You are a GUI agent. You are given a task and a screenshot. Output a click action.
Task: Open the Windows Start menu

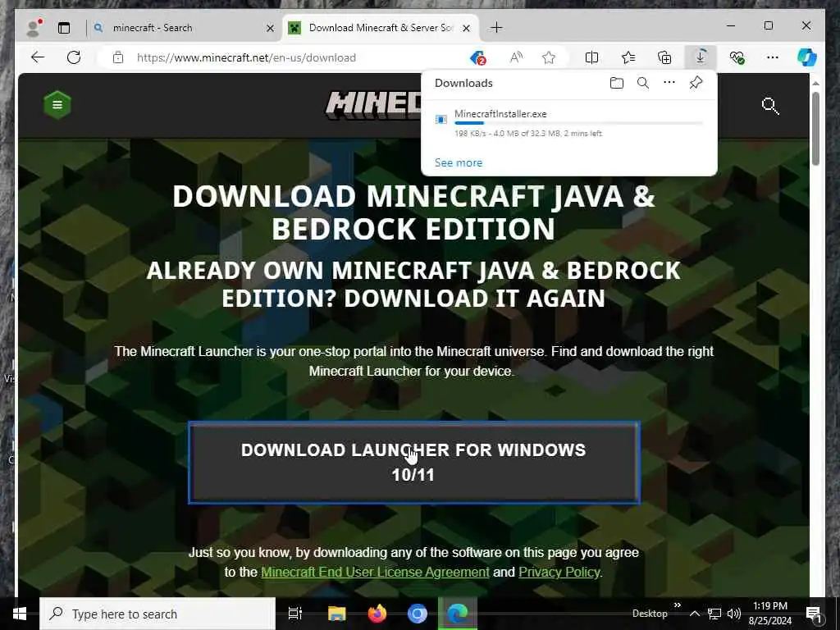(20, 614)
